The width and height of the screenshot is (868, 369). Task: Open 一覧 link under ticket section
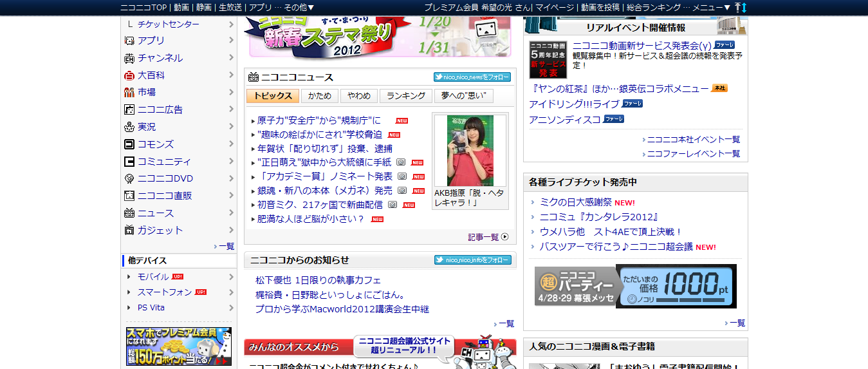[737, 323]
